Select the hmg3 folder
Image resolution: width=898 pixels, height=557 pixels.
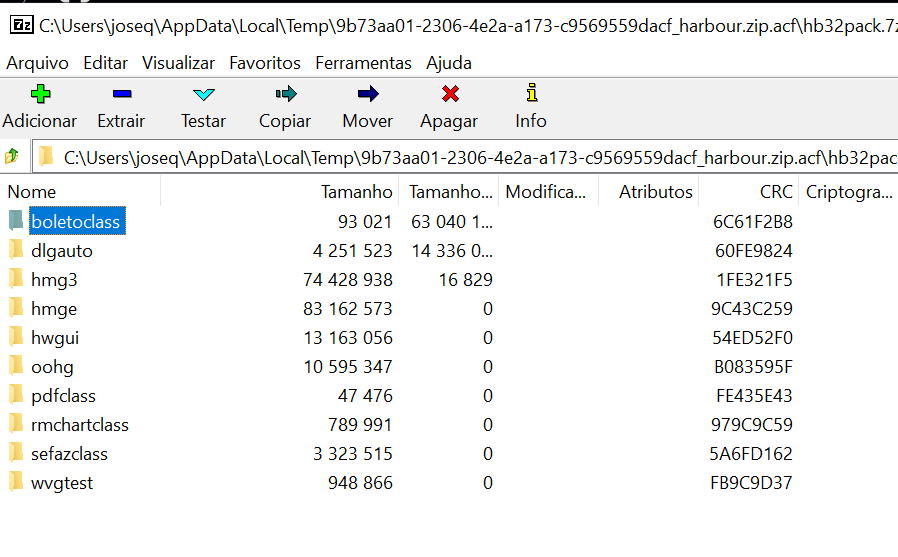[x=54, y=280]
